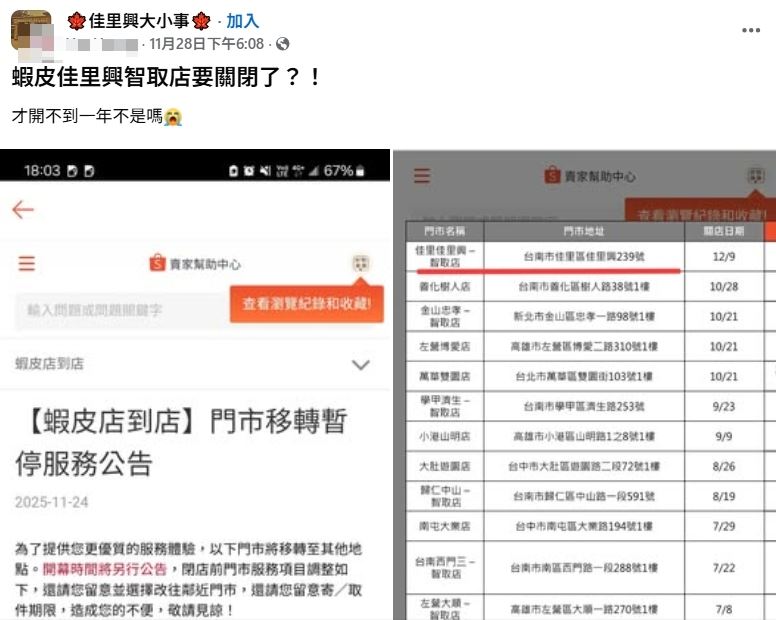The height and width of the screenshot is (620, 776).
Task: Click the 門市名稱 column header
Action: pos(444,231)
